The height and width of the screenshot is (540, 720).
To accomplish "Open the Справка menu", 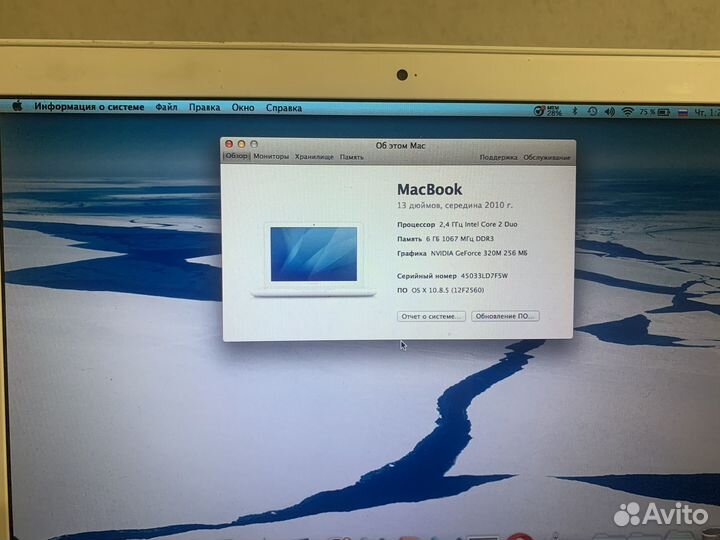I will [x=283, y=108].
